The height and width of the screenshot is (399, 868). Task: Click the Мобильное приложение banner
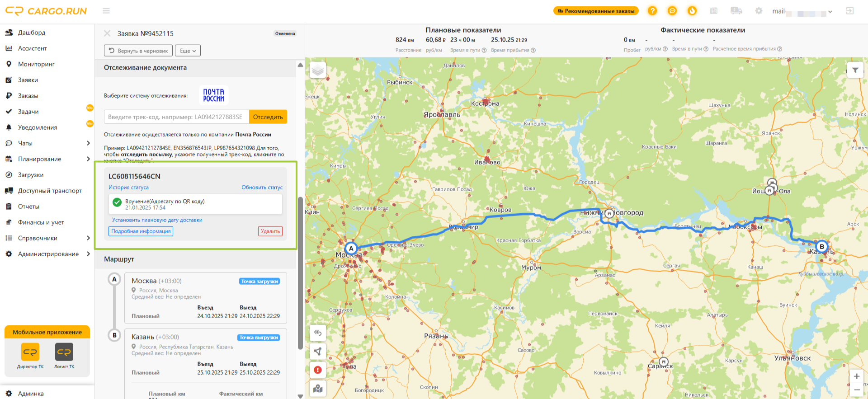tap(47, 332)
